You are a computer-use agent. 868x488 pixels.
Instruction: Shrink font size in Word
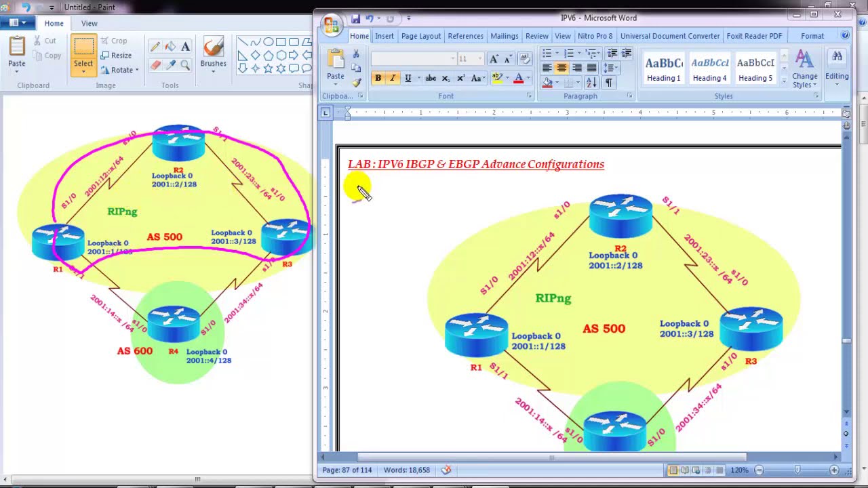[x=507, y=59]
